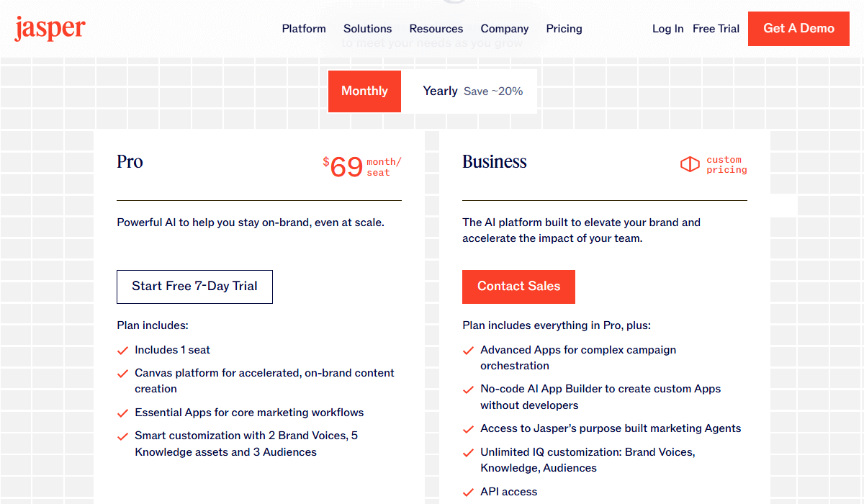Screen dimensions: 864x504
Task: Click the Get A Demo button
Action: click(x=798, y=29)
